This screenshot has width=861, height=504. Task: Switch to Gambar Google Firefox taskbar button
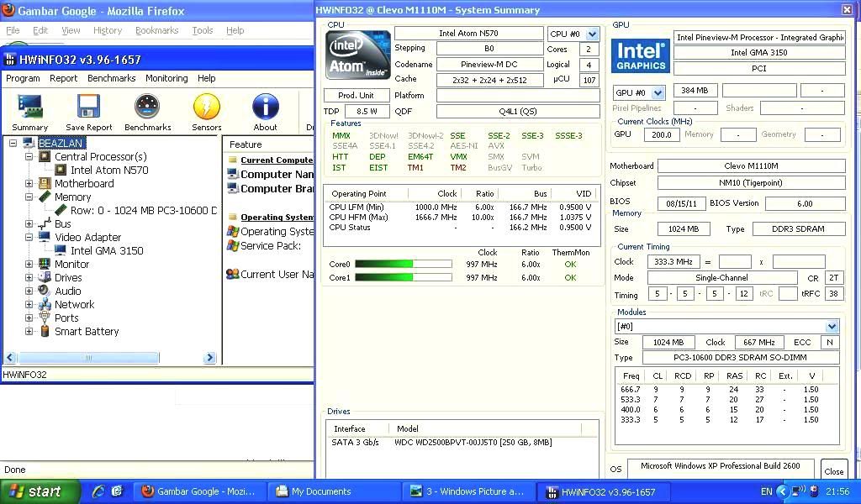[199, 491]
